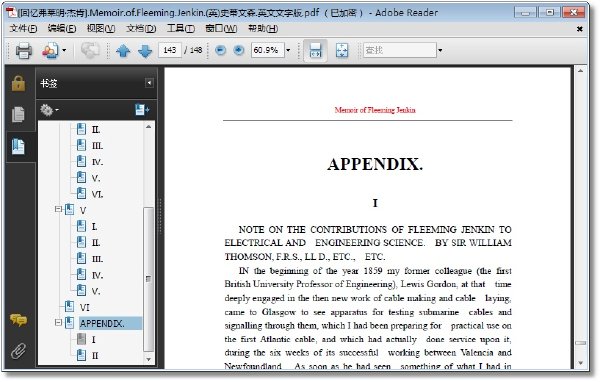Click the find search text box
Viewport: 600px width, 382px height.
pyautogui.click(x=399, y=50)
